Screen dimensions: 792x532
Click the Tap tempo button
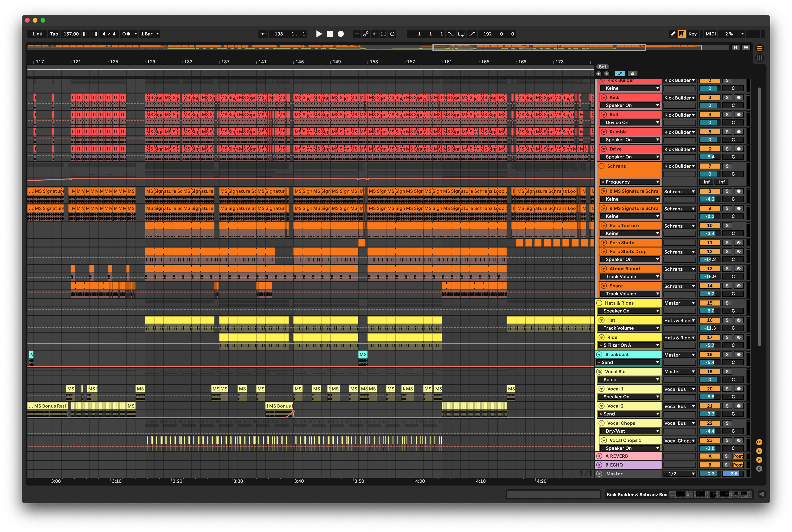(x=54, y=34)
